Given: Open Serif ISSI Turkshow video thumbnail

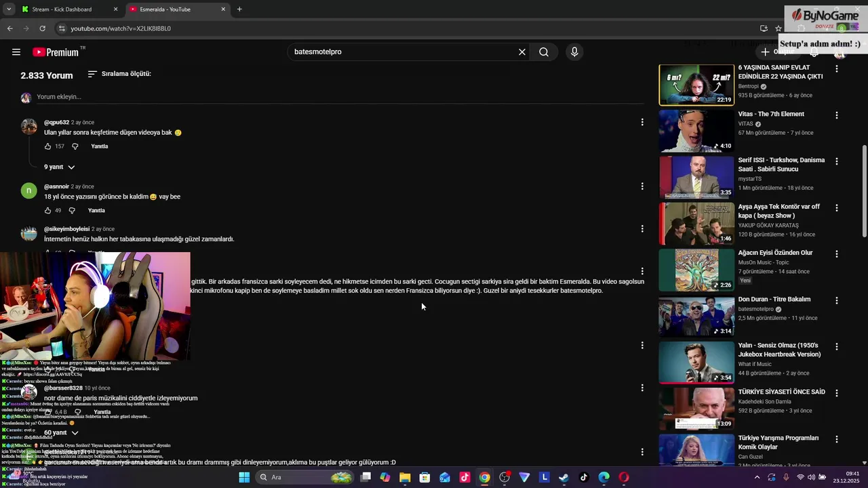Looking at the screenshot, I should point(696,177).
